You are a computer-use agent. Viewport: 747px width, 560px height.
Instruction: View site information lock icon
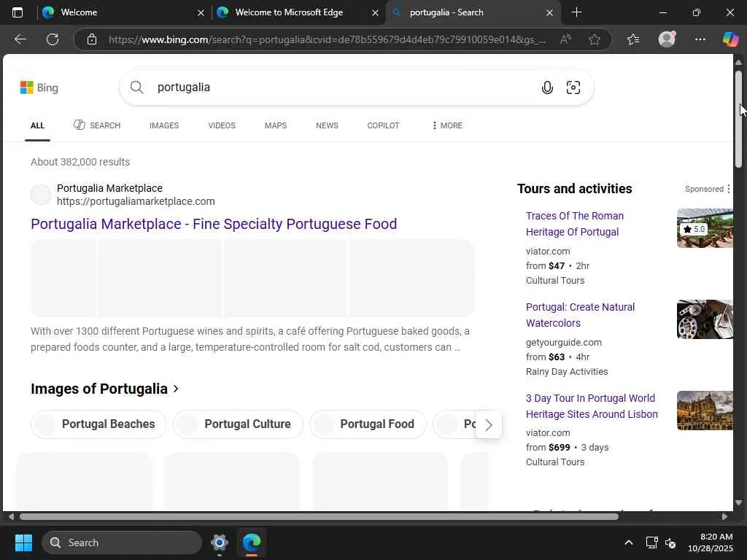pyautogui.click(x=92, y=39)
